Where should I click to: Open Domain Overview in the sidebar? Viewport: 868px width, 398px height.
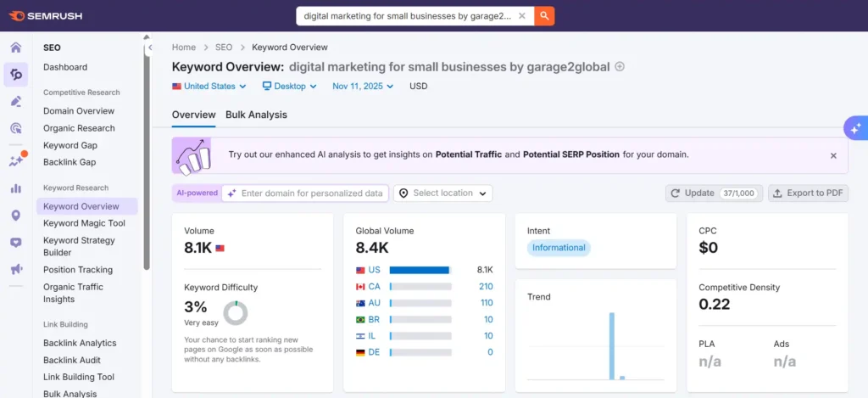79,111
